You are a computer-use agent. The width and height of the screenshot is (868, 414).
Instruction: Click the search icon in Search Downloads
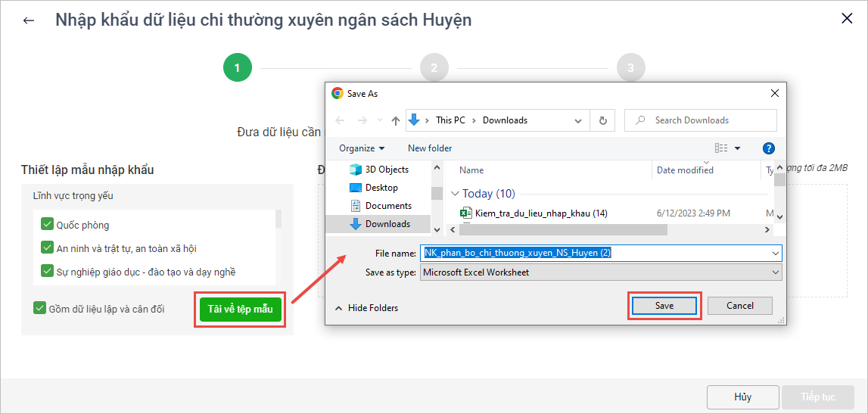coord(641,120)
